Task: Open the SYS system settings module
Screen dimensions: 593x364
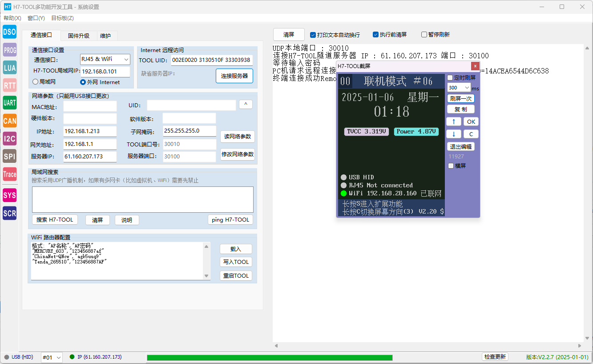Action: [9, 195]
